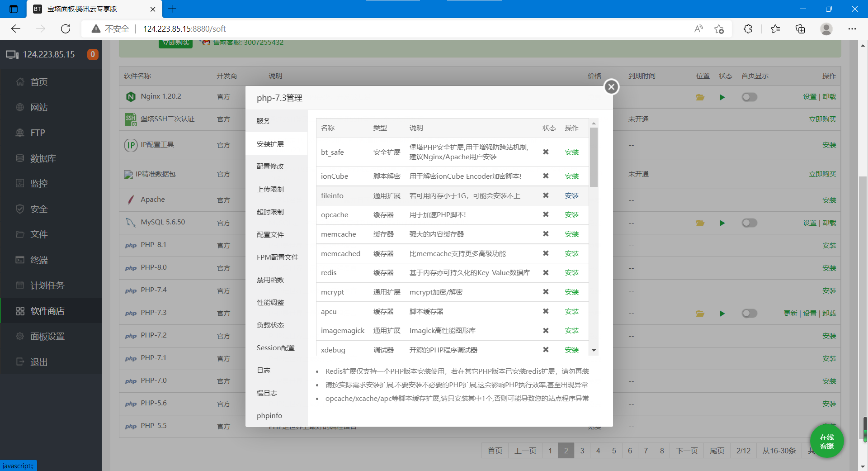
Task: Open the Nginx folder location icon
Action: point(700,97)
